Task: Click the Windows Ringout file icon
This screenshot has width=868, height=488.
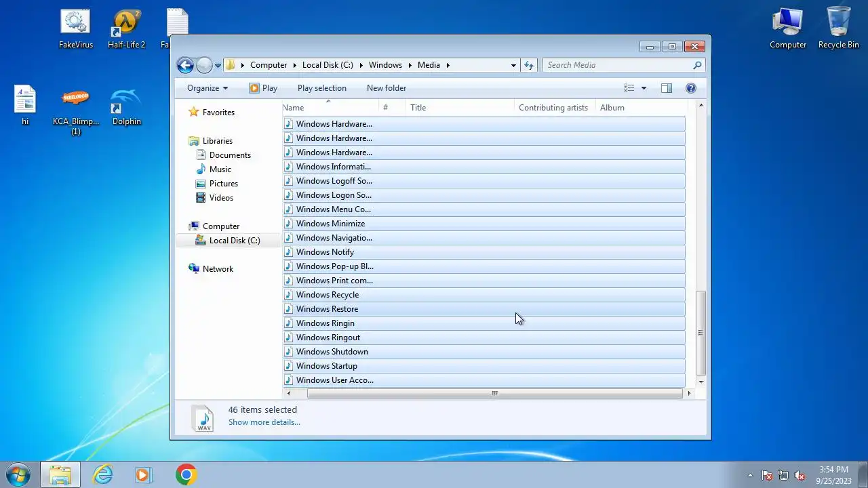Action: pos(289,338)
